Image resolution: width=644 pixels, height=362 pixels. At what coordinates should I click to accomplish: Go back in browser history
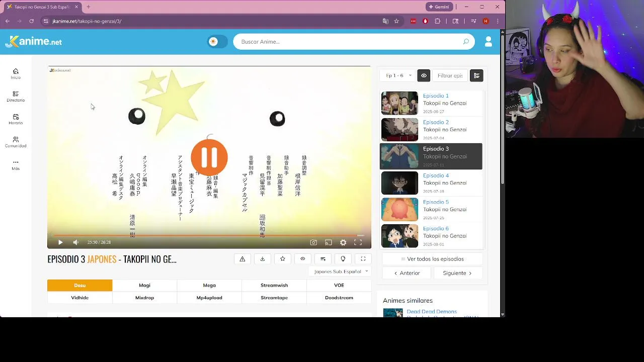point(8,21)
